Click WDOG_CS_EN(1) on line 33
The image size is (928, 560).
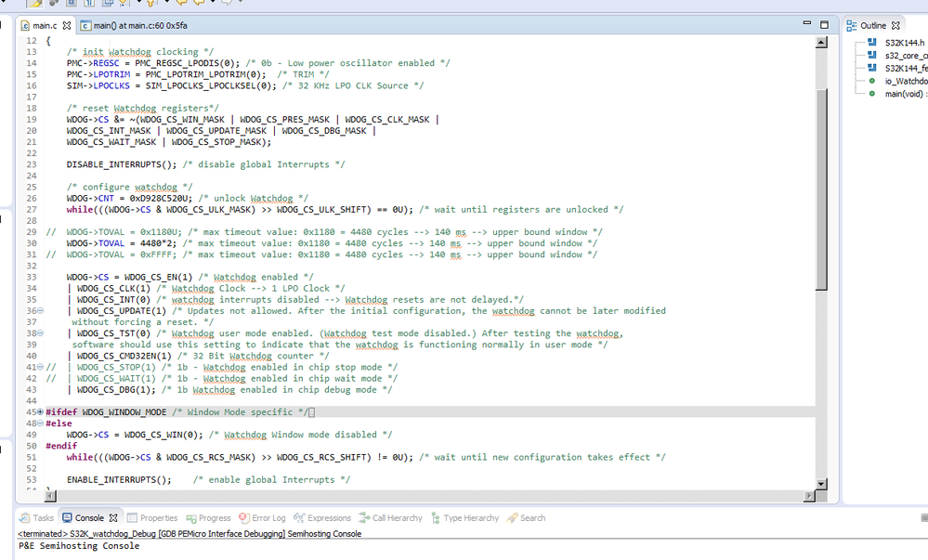click(x=159, y=277)
